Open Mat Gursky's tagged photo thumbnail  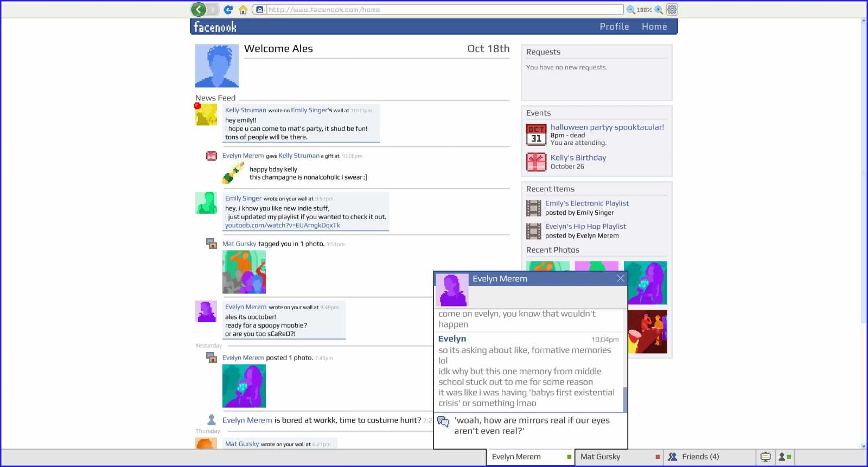(244, 272)
